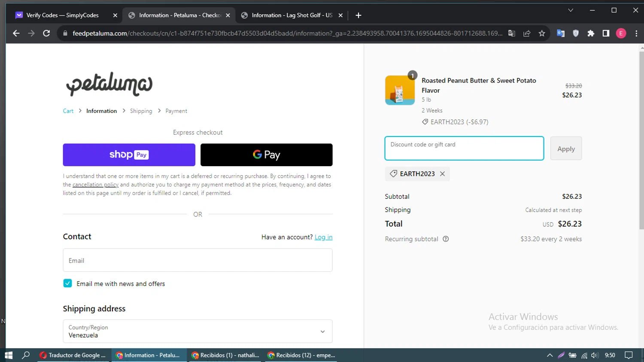Click the taskbar clock 9:50
Screen dimensions: 644x362
pos(610,355)
